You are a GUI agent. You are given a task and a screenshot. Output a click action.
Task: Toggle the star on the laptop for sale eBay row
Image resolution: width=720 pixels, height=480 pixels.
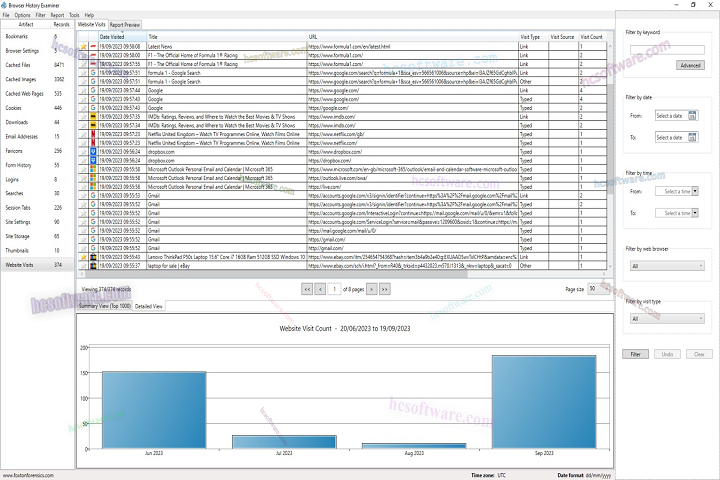(x=83, y=266)
